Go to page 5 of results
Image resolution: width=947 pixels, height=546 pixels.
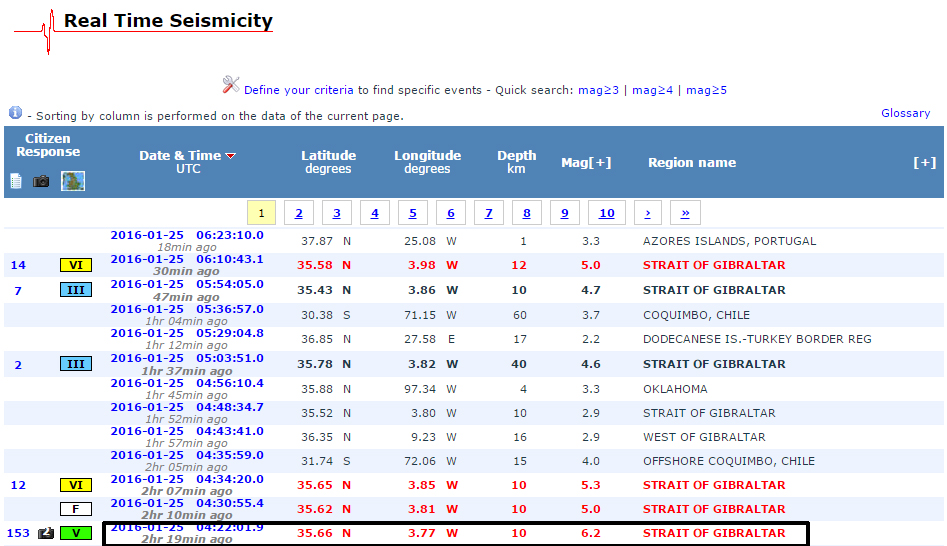click(x=412, y=213)
